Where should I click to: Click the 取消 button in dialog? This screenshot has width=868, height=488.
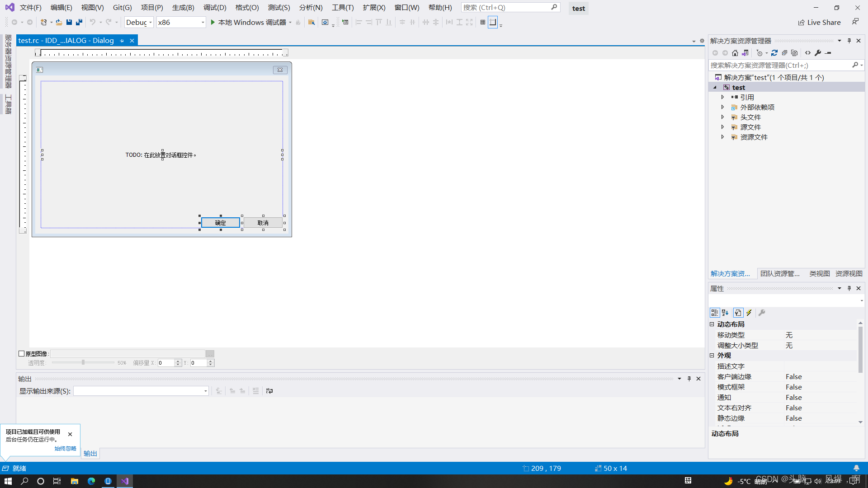pyautogui.click(x=262, y=222)
